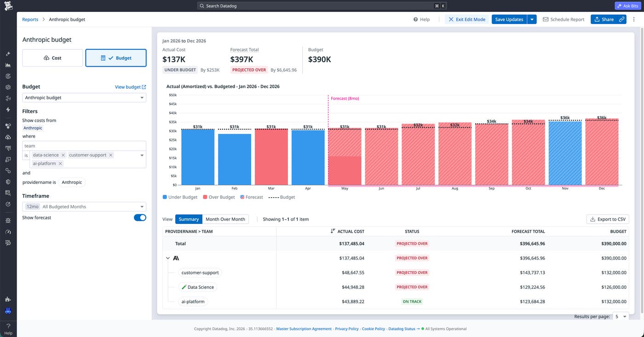644x337 pixels.
Task: Open the team tag values dropdown arrow
Action: [142, 155]
